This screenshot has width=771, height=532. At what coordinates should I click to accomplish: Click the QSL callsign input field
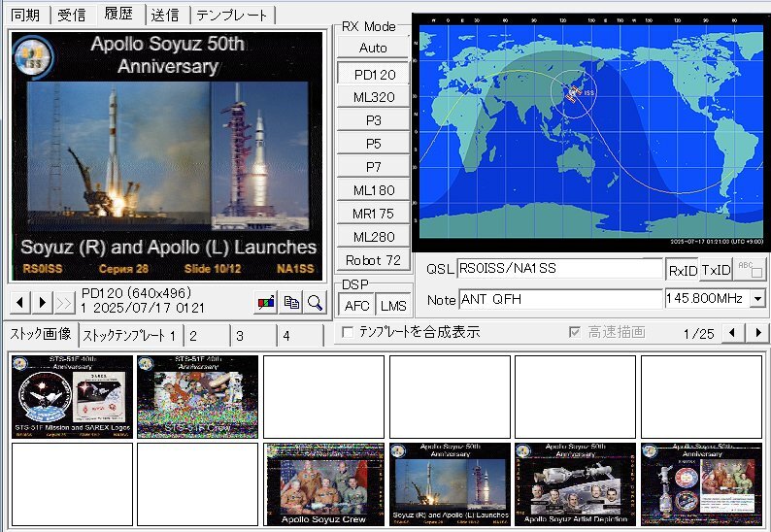[x=559, y=269]
